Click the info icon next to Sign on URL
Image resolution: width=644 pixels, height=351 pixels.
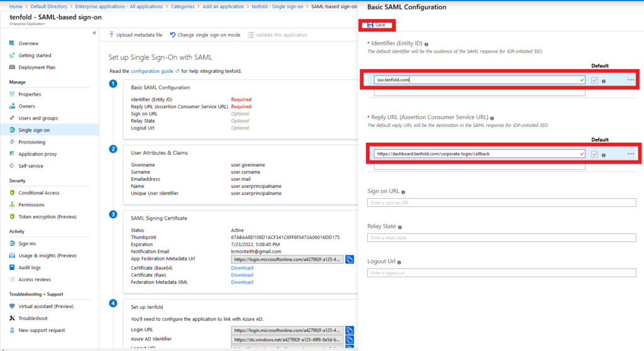pos(403,192)
